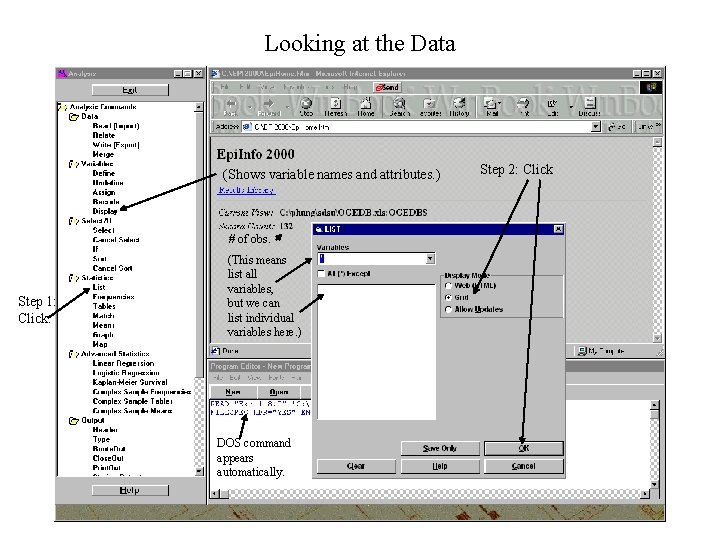Image resolution: width=720 pixels, height=540 pixels.
Task: Click the Edit icon in browser toolbar
Action: point(552,107)
